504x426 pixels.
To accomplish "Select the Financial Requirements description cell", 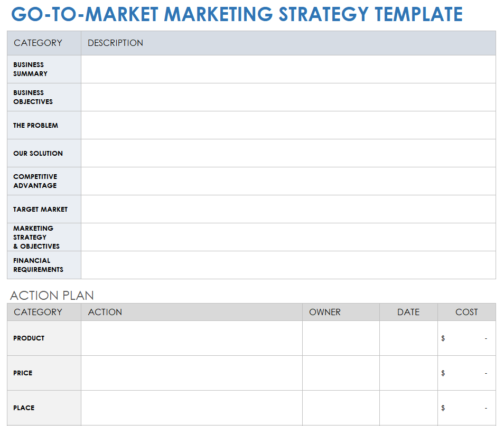I will click(288, 265).
